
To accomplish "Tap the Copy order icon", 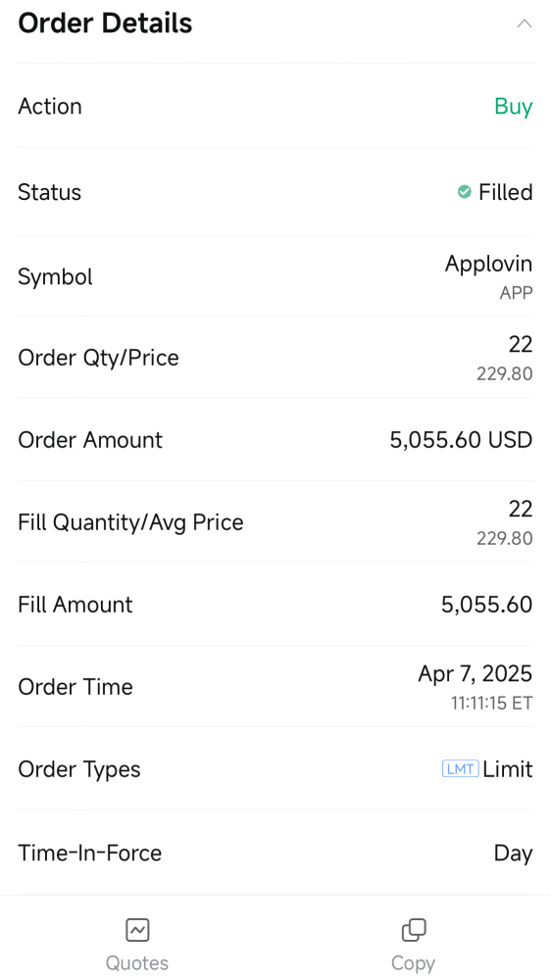I will 414,931.
